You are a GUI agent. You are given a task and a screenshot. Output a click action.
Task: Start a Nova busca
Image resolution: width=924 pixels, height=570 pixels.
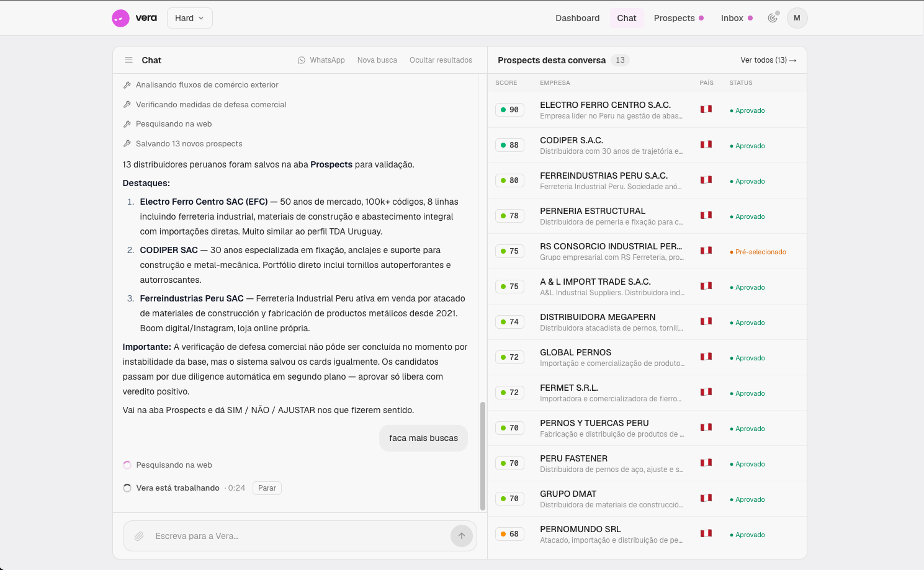click(377, 60)
